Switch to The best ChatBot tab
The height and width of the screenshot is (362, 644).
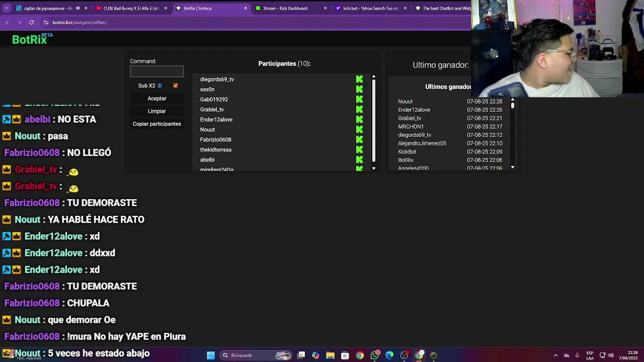[443, 8]
